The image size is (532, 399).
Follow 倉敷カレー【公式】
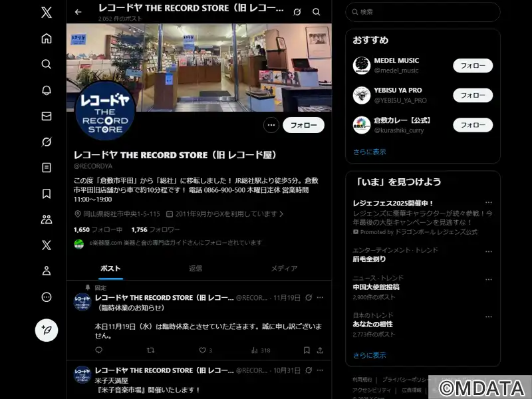point(473,125)
